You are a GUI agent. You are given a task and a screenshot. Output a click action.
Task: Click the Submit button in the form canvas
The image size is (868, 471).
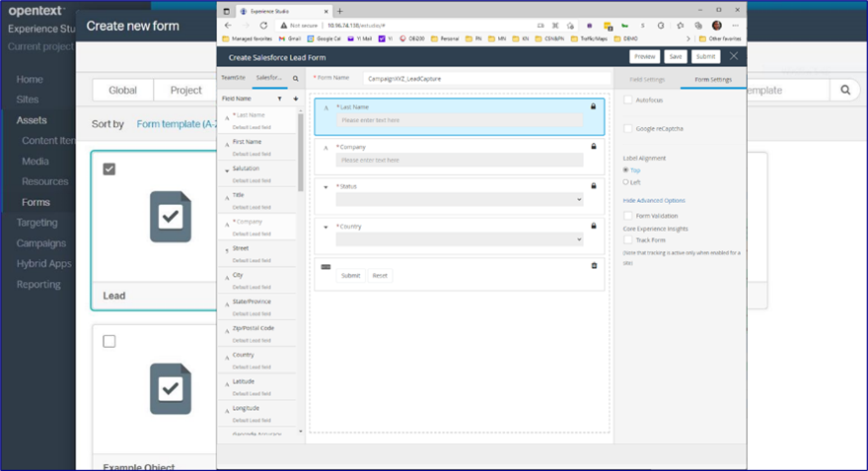[350, 275]
